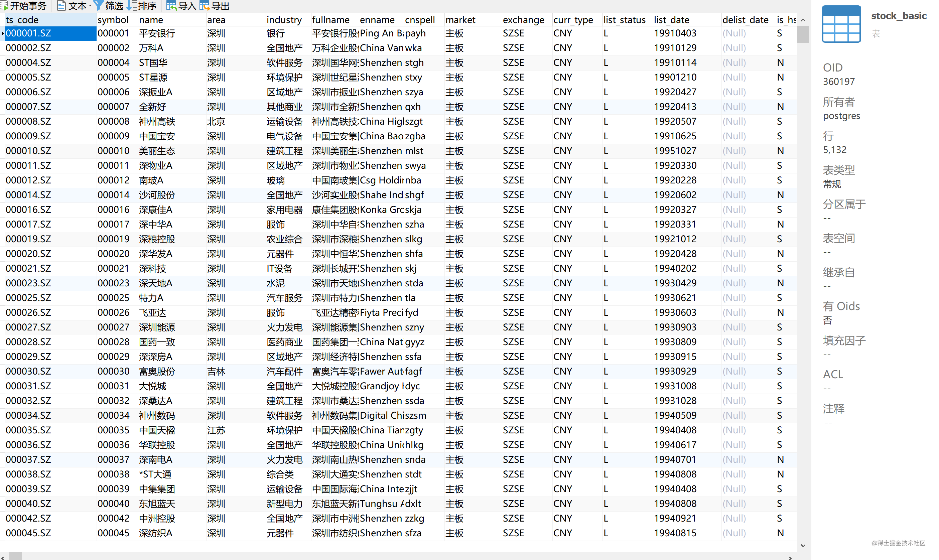Click the list_date column header
This screenshot has height=560, width=939.
pos(671,19)
